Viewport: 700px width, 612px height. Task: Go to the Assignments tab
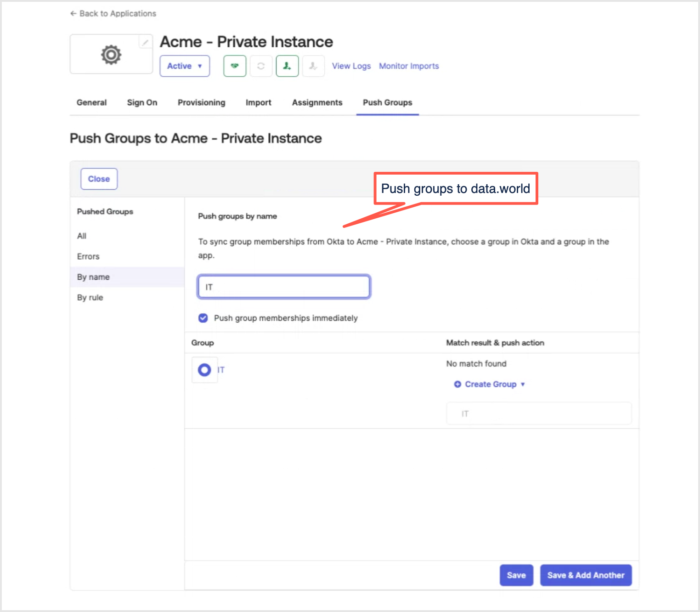pos(317,102)
